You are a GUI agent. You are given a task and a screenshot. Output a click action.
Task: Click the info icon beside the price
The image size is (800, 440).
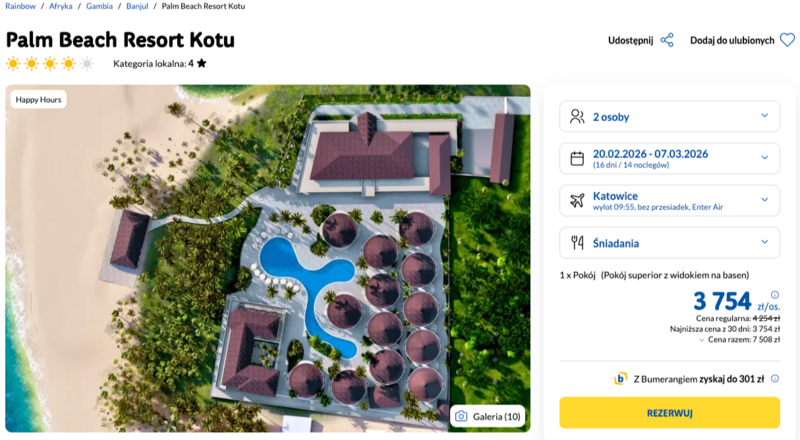[x=775, y=295]
